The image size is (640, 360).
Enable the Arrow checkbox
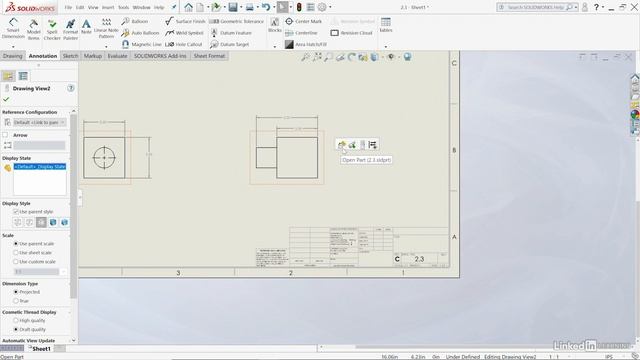(x=5, y=135)
